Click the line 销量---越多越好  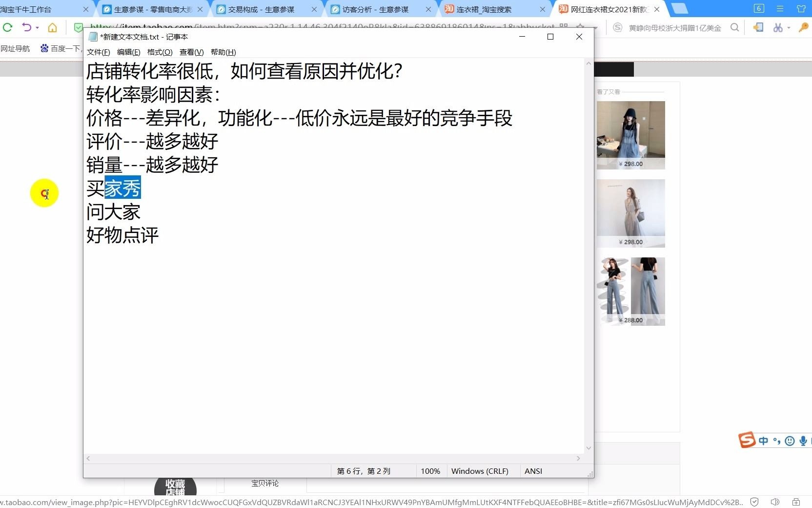(x=152, y=165)
